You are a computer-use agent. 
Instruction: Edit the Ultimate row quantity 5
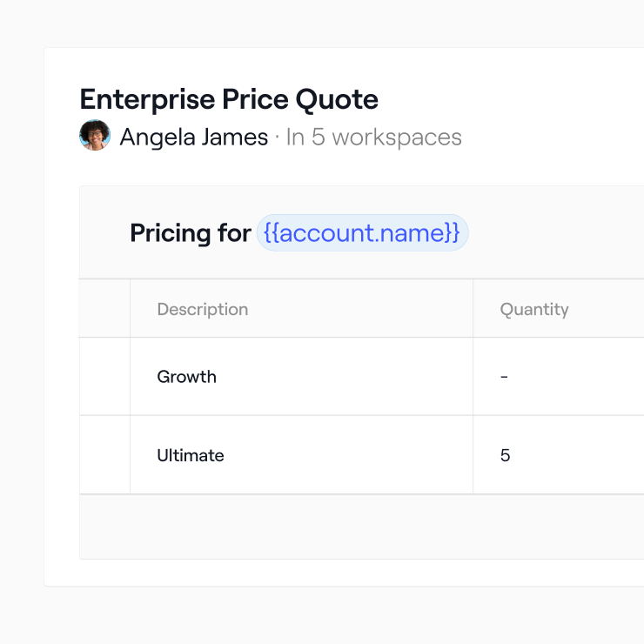click(506, 455)
